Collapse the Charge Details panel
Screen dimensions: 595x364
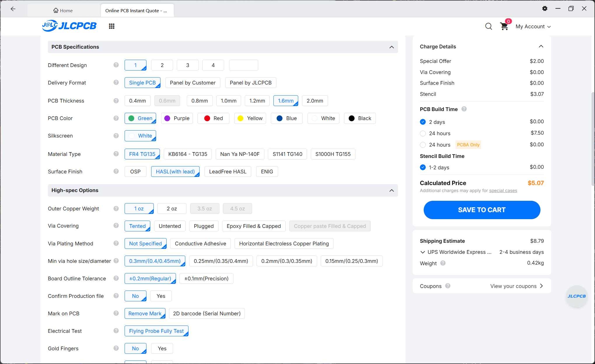541,46
